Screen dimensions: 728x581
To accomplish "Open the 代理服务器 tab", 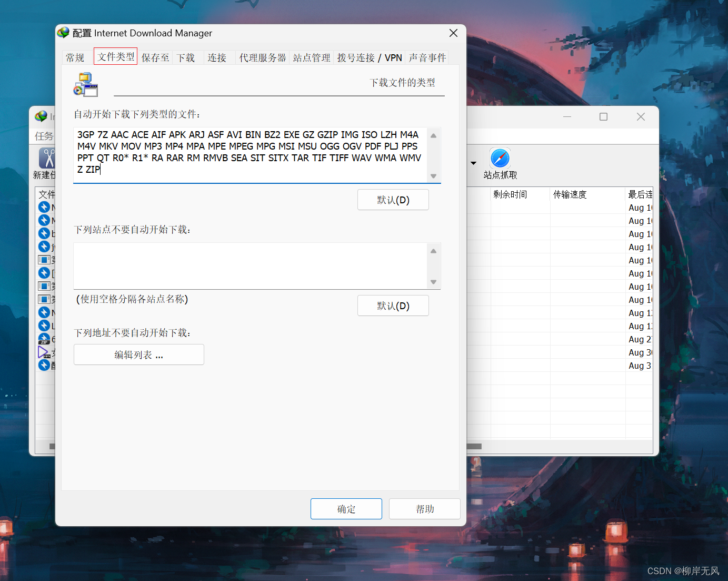I will point(263,57).
